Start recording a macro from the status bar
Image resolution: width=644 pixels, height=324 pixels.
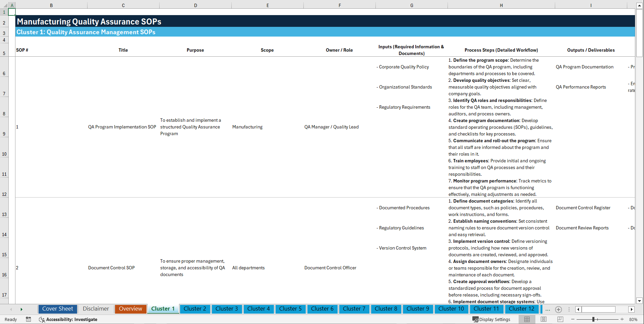tap(28, 319)
